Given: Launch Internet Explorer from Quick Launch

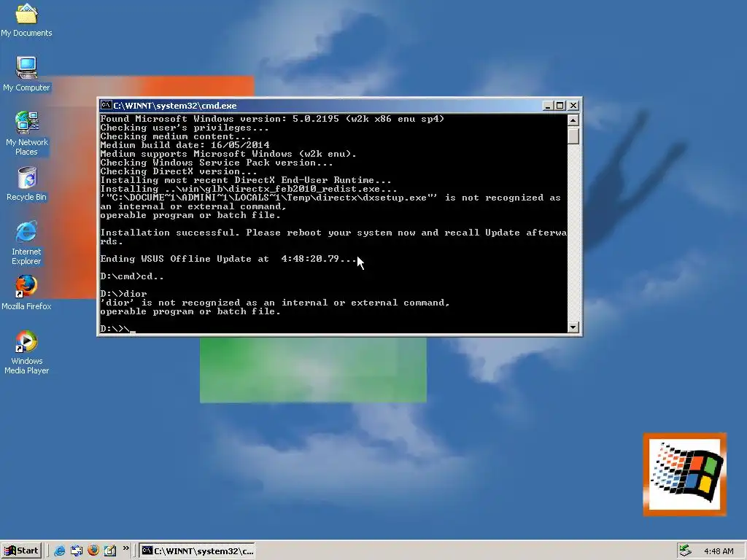Looking at the screenshot, I should 60,551.
